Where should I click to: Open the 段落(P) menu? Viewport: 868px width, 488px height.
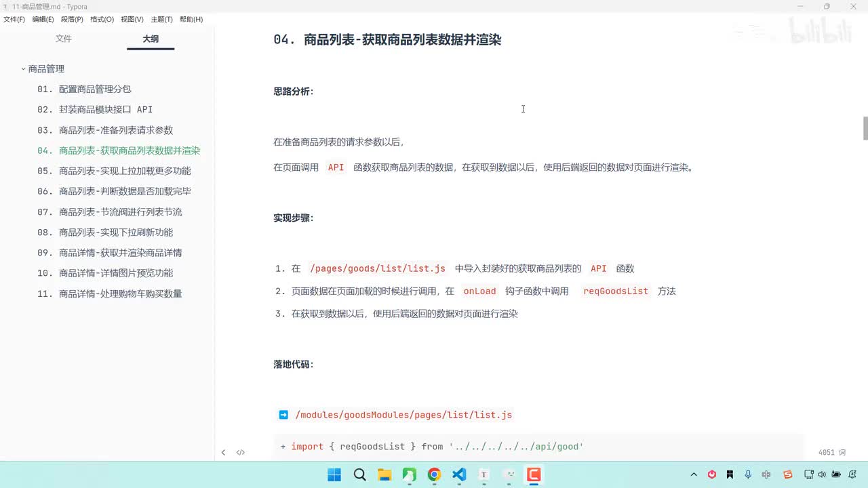coord(72,20)
